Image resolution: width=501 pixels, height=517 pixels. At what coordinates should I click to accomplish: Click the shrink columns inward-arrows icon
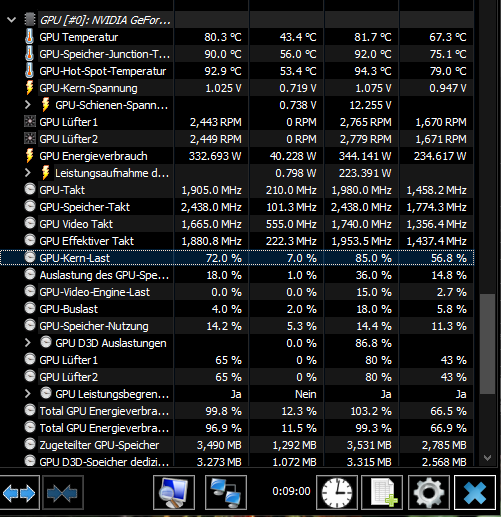pos(63,492)
